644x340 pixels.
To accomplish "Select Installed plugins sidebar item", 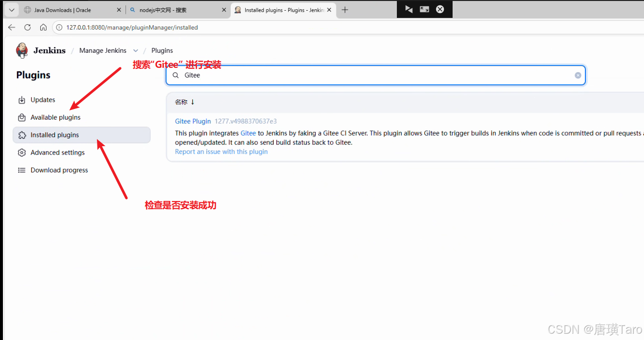I will click(x=81, y=135).
